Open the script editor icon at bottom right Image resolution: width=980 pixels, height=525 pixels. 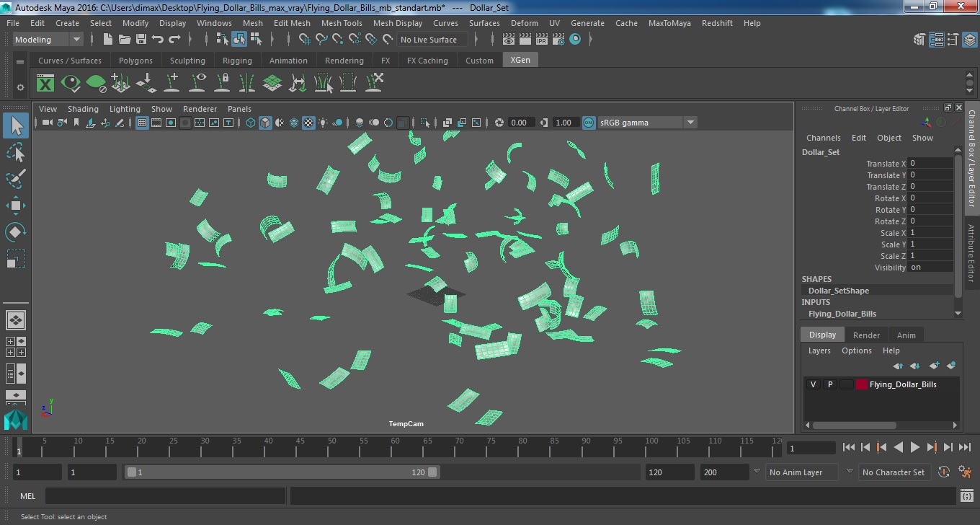967,496
